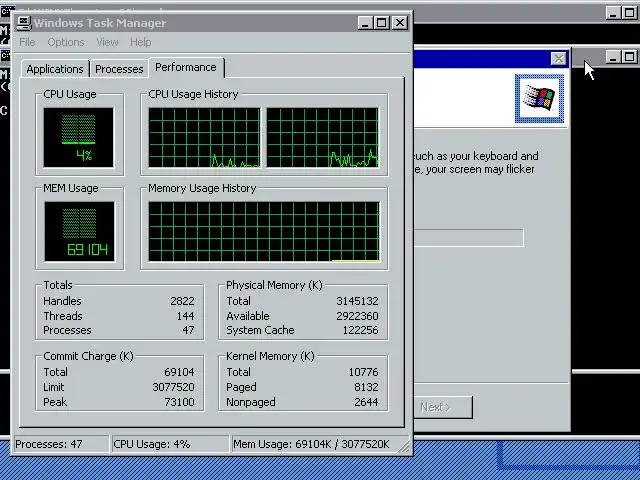Click Kernel Memory Nonpaged value 2644
The height and width of the screenshot is (480, 640).
(366, 402)
